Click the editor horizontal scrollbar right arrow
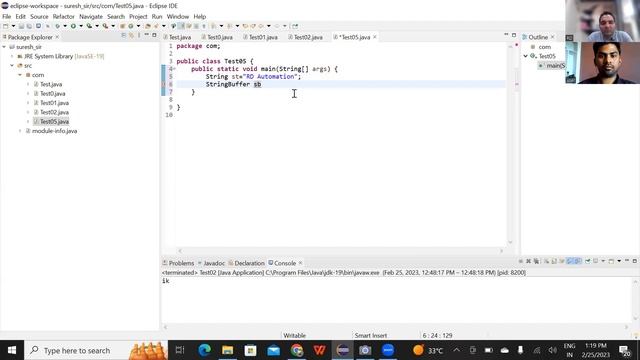The width and height of the screenshot is (640, 360). (502, 251)
